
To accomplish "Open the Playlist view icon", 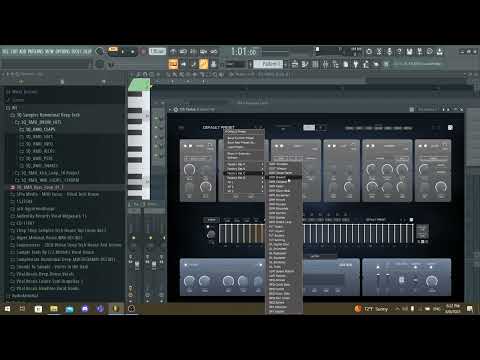I will 295,64.
